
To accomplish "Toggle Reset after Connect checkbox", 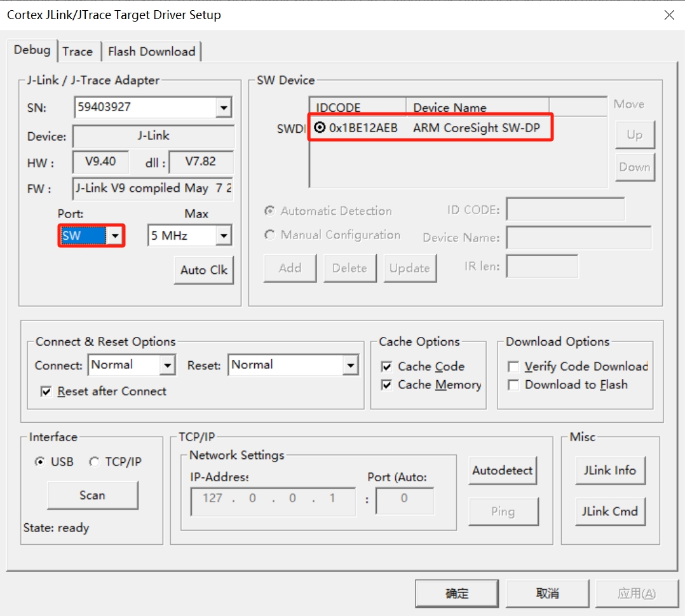I will coord(46,392).
